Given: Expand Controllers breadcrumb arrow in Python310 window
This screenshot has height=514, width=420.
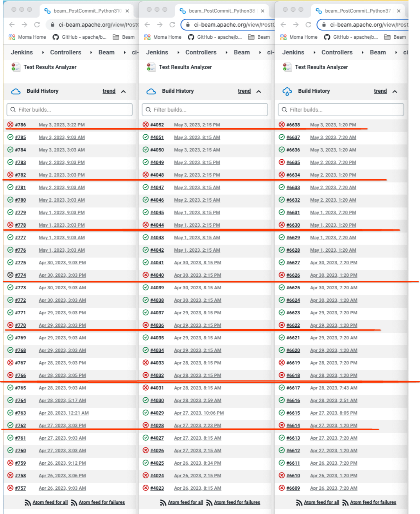Looking at the screenshot, I should (x=91, y=52).
